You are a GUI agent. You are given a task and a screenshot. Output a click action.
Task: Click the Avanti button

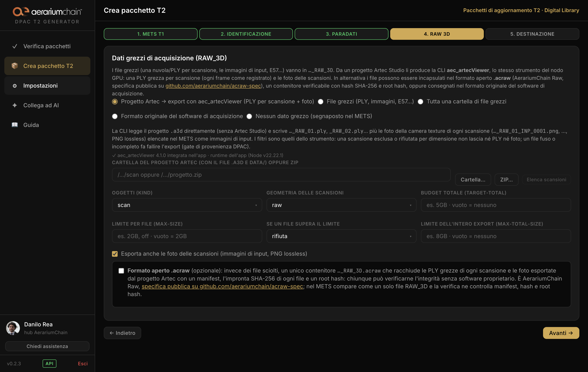(x=561, y=333)
